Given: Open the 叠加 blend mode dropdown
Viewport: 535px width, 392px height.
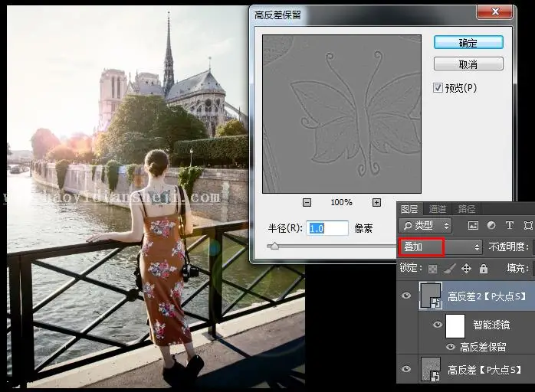Looking at the screenshot, I should coord(440,247).
